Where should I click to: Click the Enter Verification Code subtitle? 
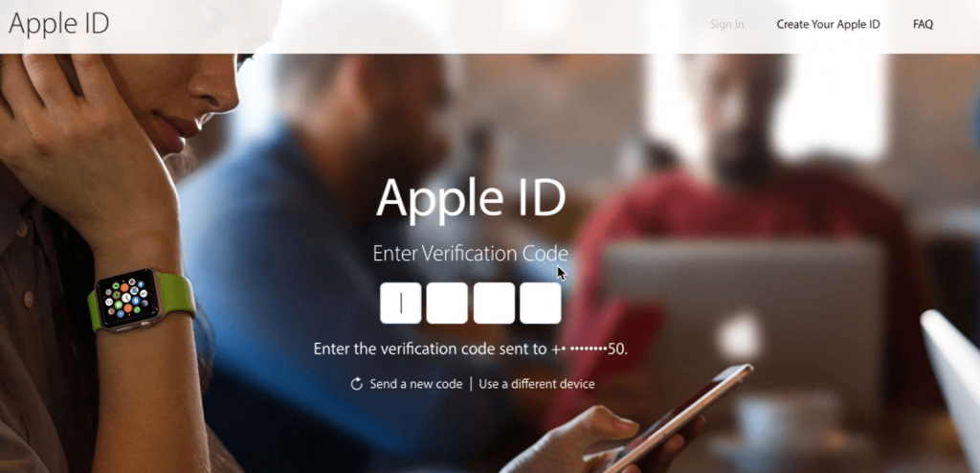point(470,254)
